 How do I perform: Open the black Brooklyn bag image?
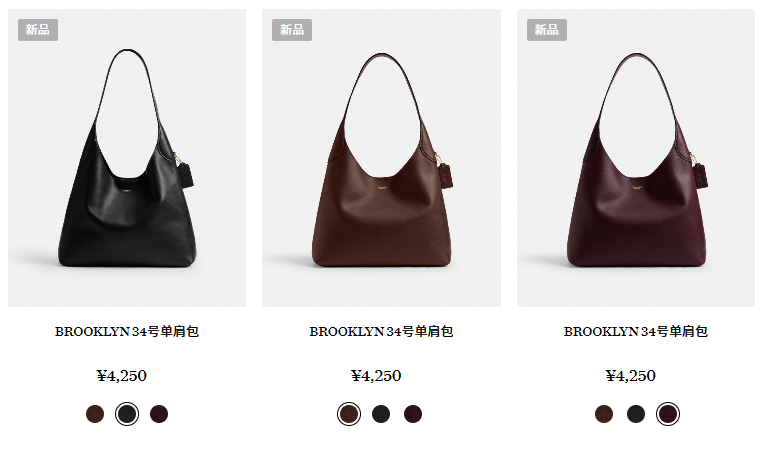tap(127, 158)
